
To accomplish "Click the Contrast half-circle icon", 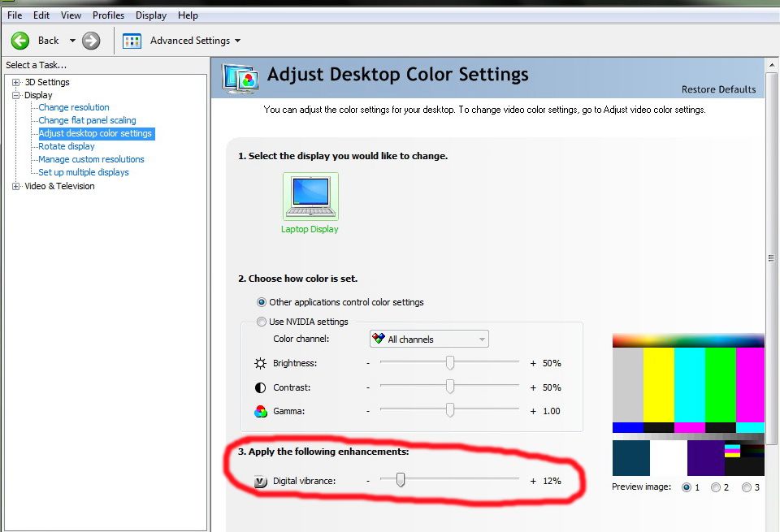I will pyautogui.click(x=260, y=387).
